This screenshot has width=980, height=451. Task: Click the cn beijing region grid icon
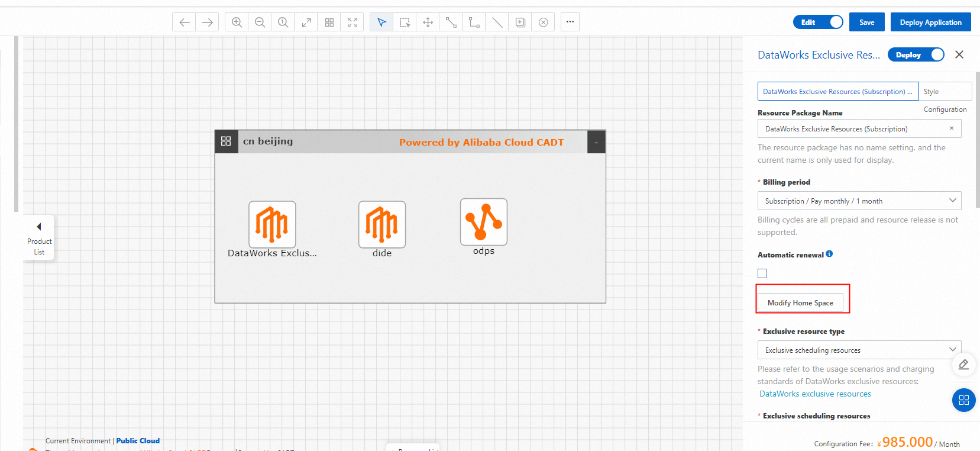coord(226,141)
